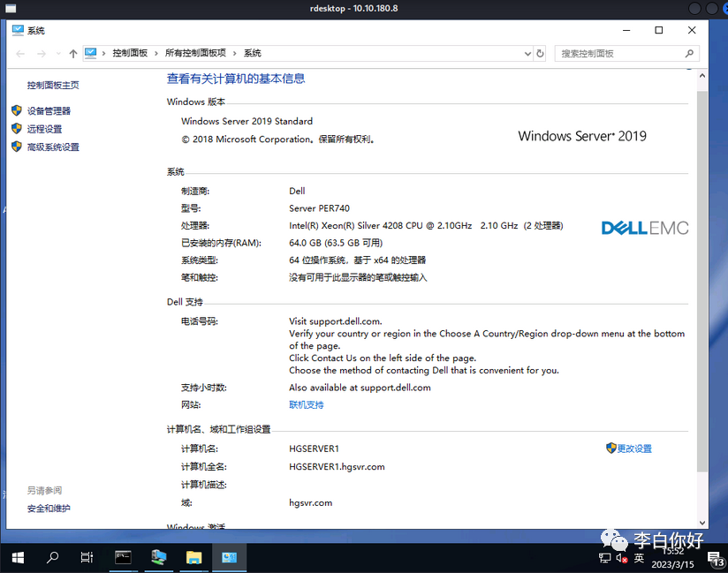Click the shield icon beside 远程设置
Viewport: 728px width, 573px height.
tap(17, 129)
